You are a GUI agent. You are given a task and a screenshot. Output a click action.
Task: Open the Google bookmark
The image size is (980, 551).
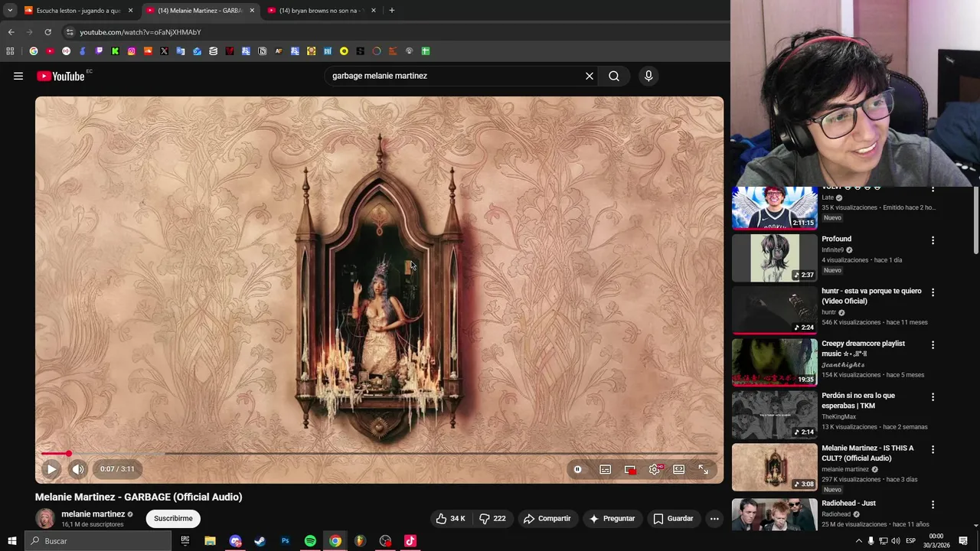tap(34, 51)
